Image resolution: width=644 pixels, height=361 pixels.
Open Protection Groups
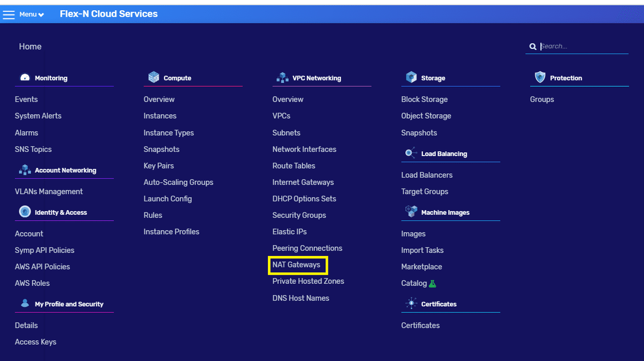[x=542, y=99]
